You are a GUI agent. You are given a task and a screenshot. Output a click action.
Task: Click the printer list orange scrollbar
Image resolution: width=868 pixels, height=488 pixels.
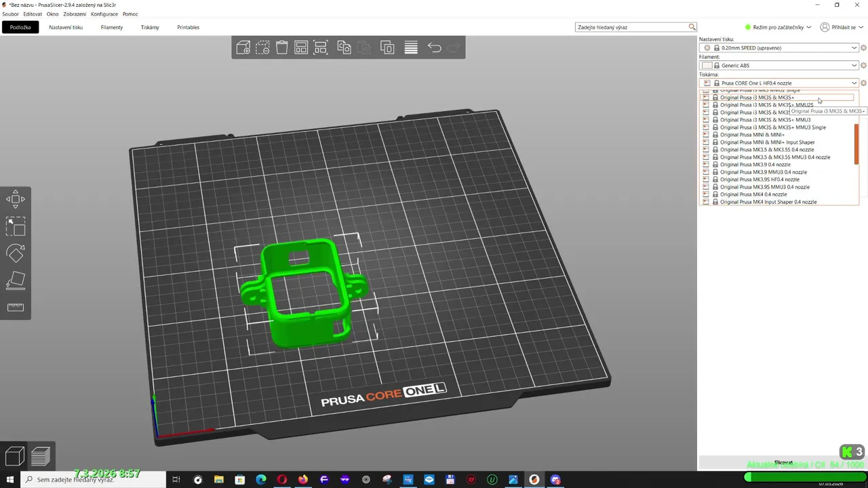pos(856,144)
